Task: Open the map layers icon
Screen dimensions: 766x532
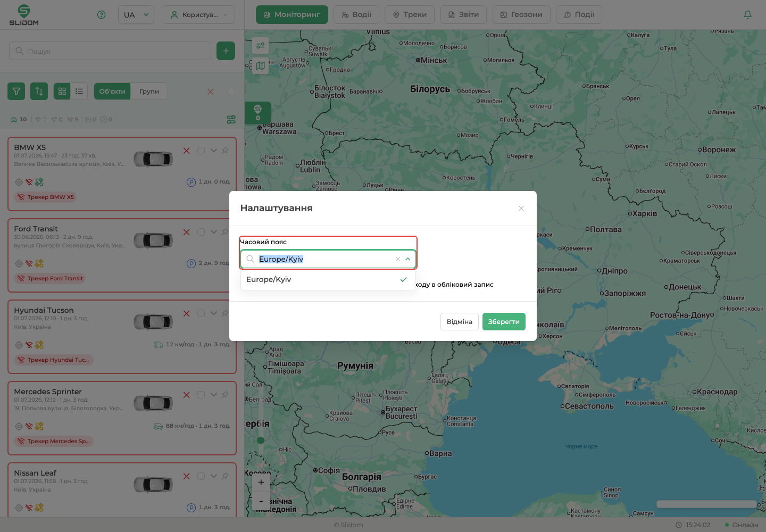Action: (261, 66)
